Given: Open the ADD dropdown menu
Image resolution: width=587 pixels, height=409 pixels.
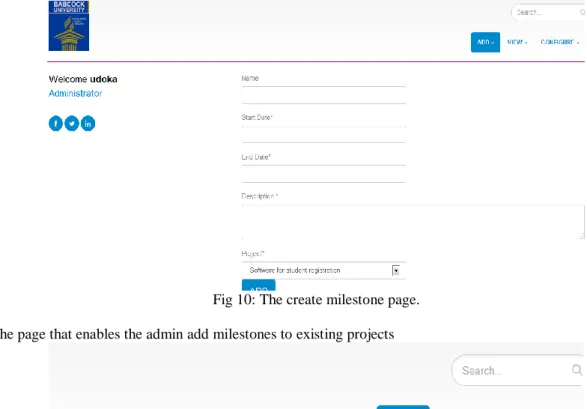Looking at the screenshot, I should [485, 42].
